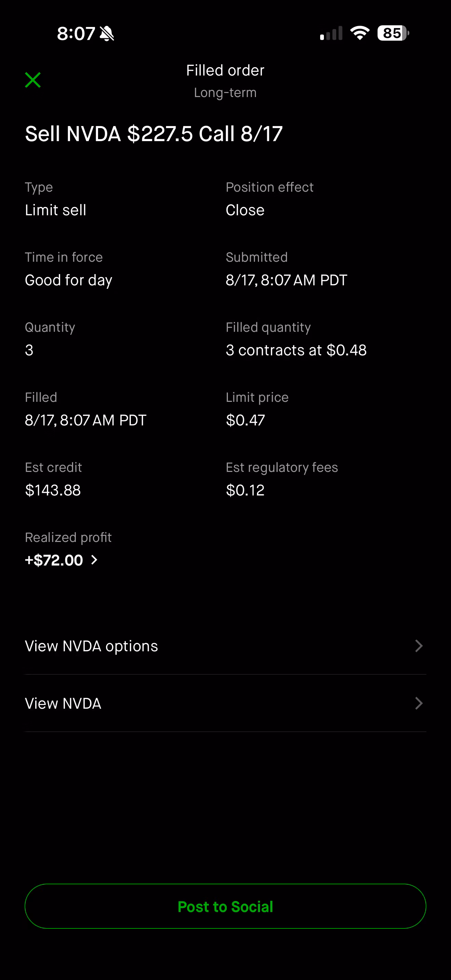
Task: Expand realized profit details chevron
Action: 94,560
